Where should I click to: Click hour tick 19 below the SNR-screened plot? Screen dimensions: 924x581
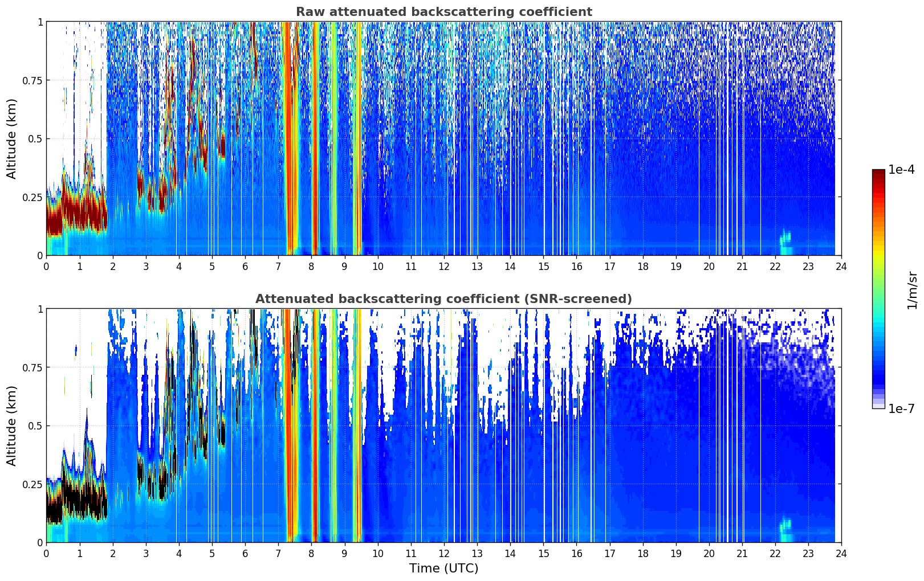(x=675, y=553)
